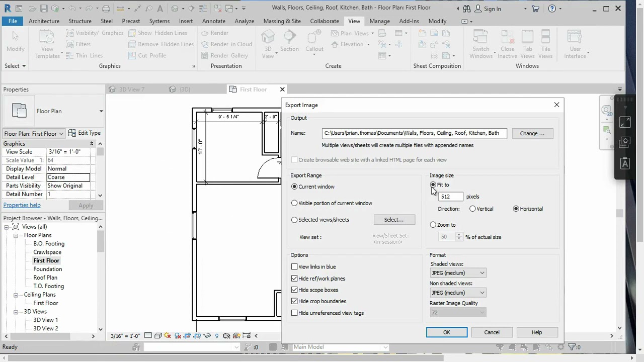The image size is (644, 362).
Task: Open the Shaded views format dropdown
Action: 458,273
